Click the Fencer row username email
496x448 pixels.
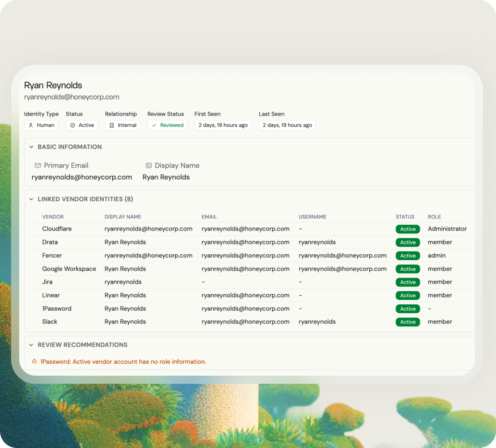click(343, 256)
